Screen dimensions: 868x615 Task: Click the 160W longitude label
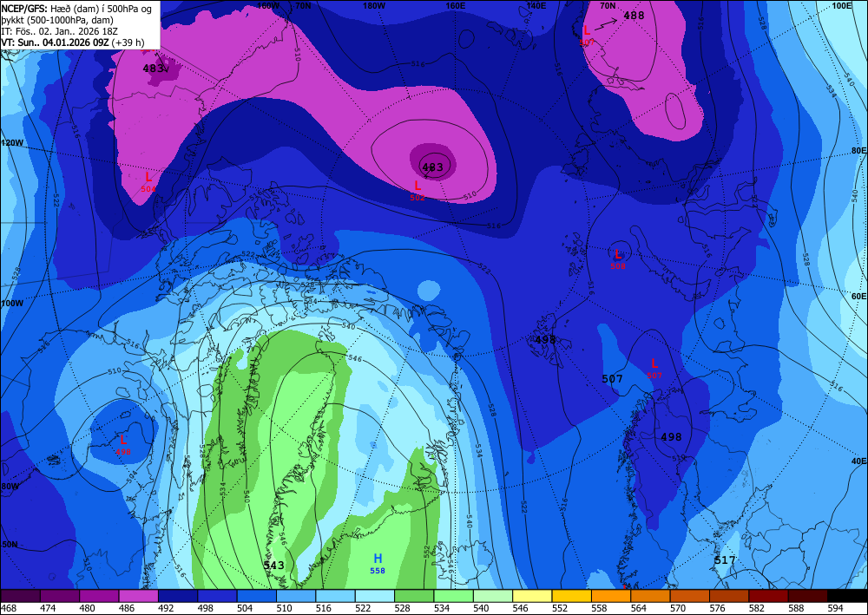pos(268,5)
